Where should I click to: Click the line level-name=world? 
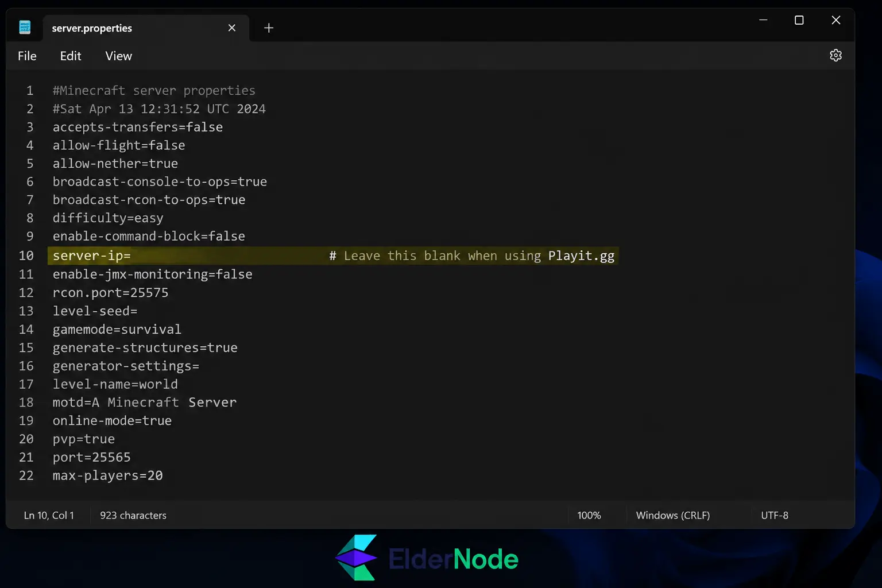pyautogui.click(x=115, y=384)
